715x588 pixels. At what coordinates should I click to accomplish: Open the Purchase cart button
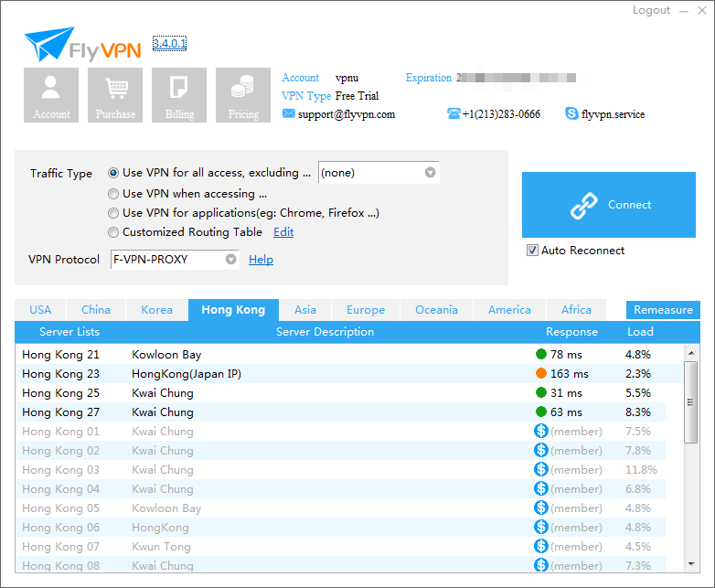point(115,95)
